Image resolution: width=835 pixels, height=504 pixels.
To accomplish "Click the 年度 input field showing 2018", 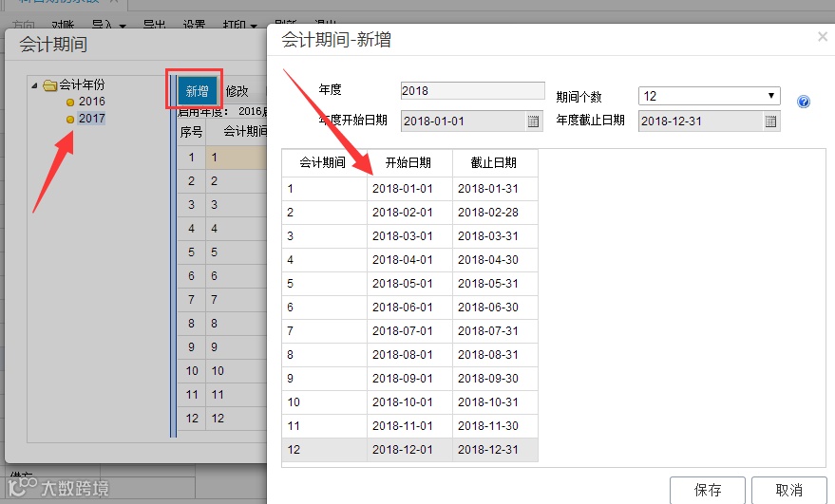I will [472, 90].
